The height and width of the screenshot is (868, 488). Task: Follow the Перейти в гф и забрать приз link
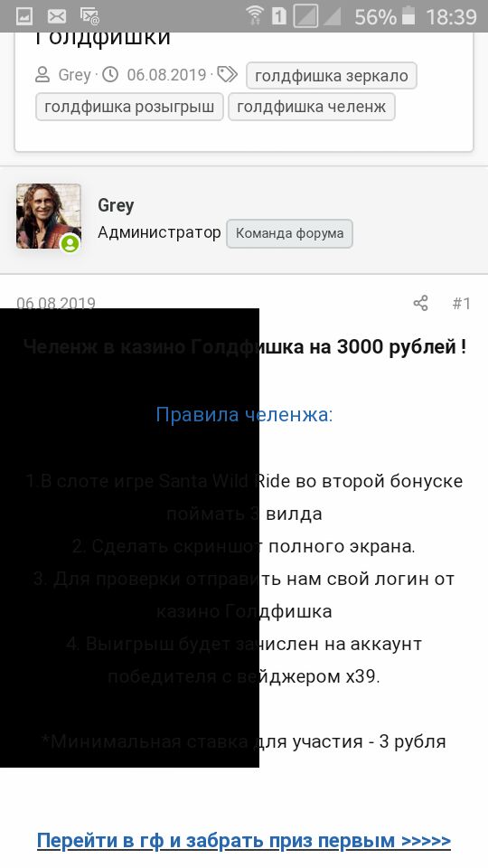click(244, 840)
